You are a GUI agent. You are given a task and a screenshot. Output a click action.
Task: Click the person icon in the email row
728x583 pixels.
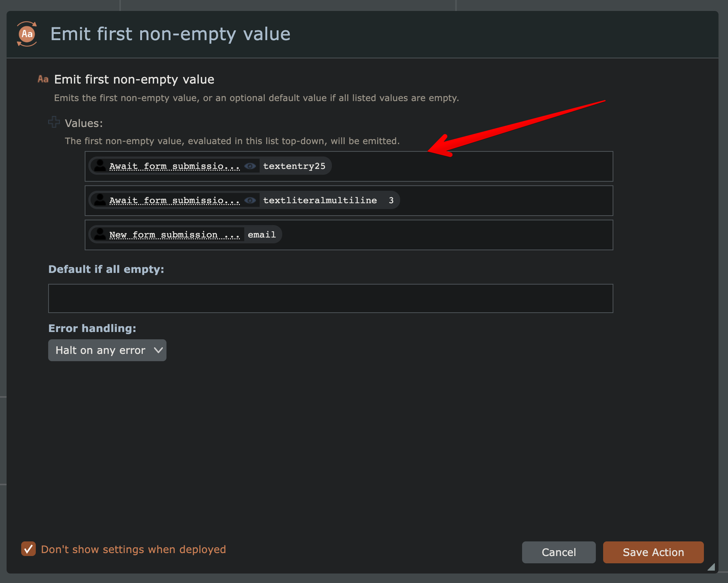pyautogui.click(x=100, y=235)
